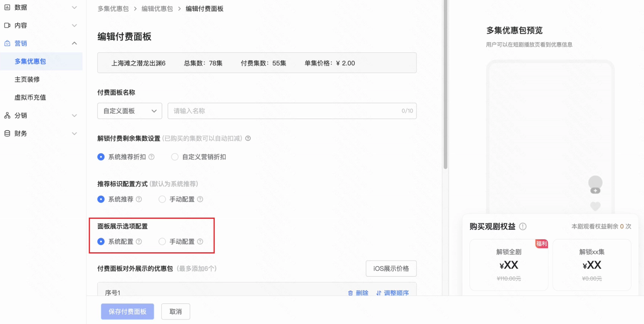
Task: Click the 内容 video icon in sidebar
Action: [x=7, y=25]
